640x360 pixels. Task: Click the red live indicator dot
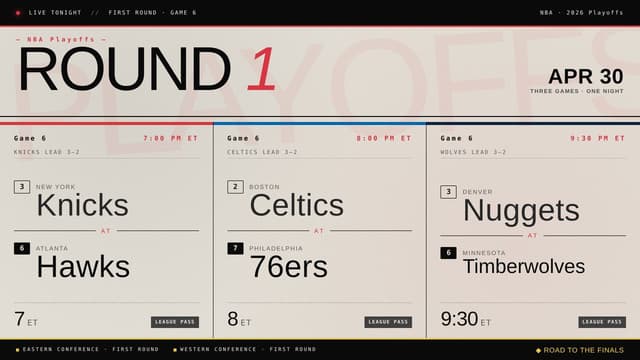click(18, 13)
